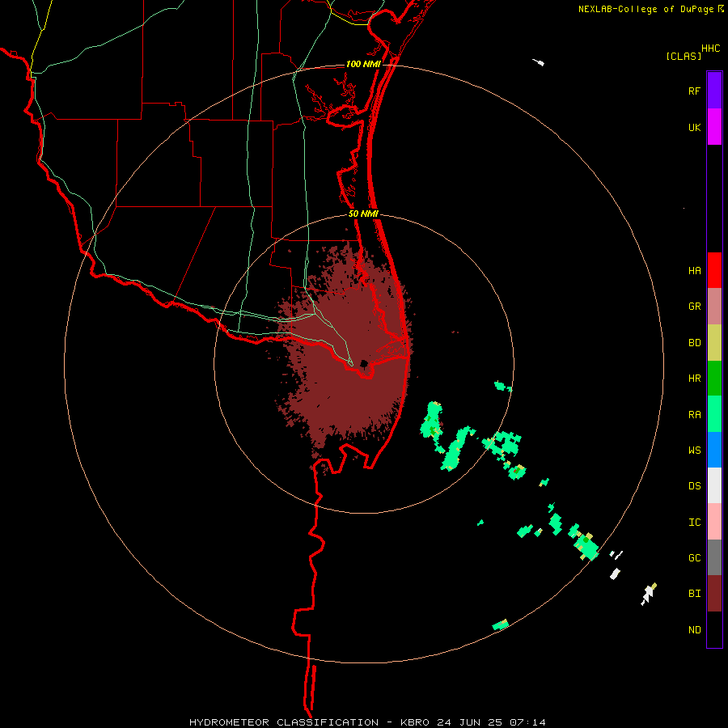The width and height of the screenshot is (728, 728).
Task: Select the GR legend color block
Action: (x=714, y=307)
